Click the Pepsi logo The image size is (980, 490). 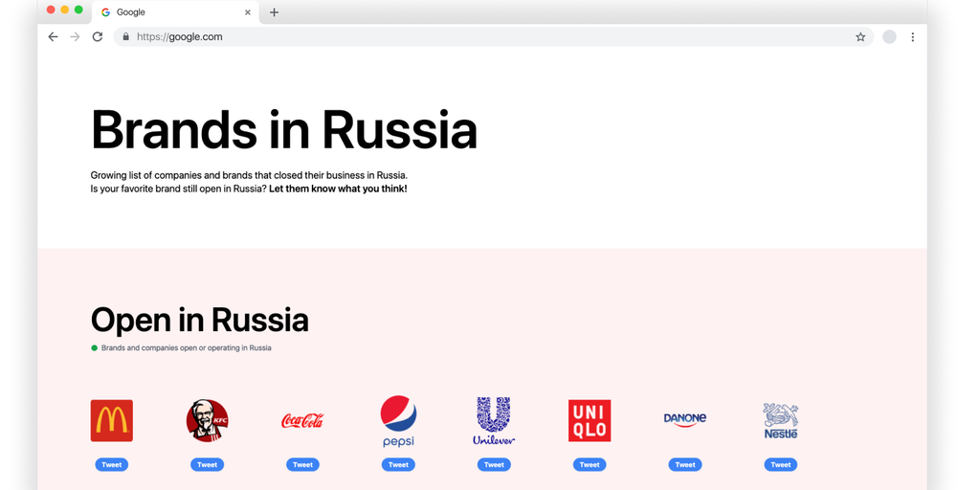(x=399, y=421)
